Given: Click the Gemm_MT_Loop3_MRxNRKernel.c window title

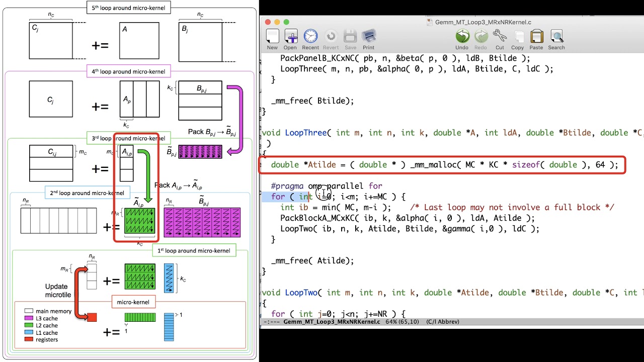Looking at the screenshot, I should click(483, 22).
